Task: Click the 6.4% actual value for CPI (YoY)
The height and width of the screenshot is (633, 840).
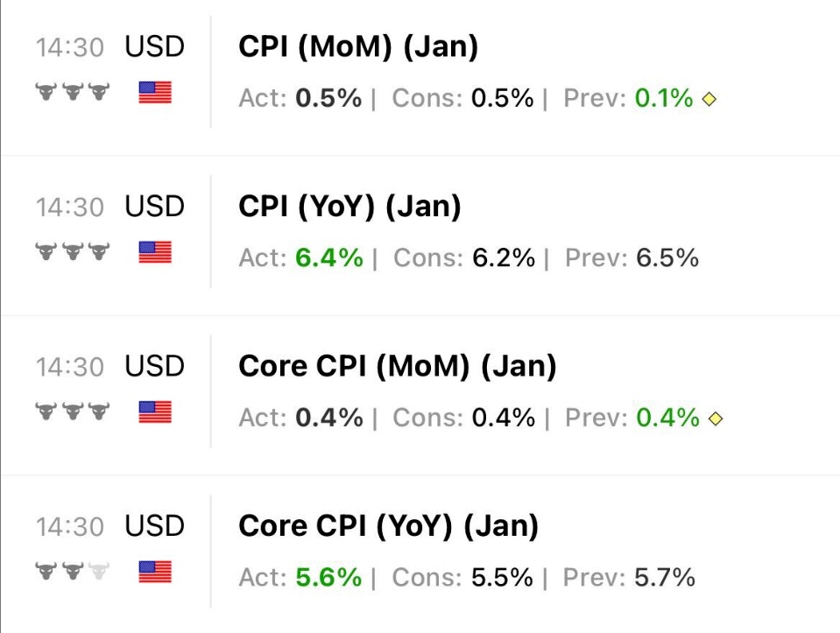Action: [328, 258]
